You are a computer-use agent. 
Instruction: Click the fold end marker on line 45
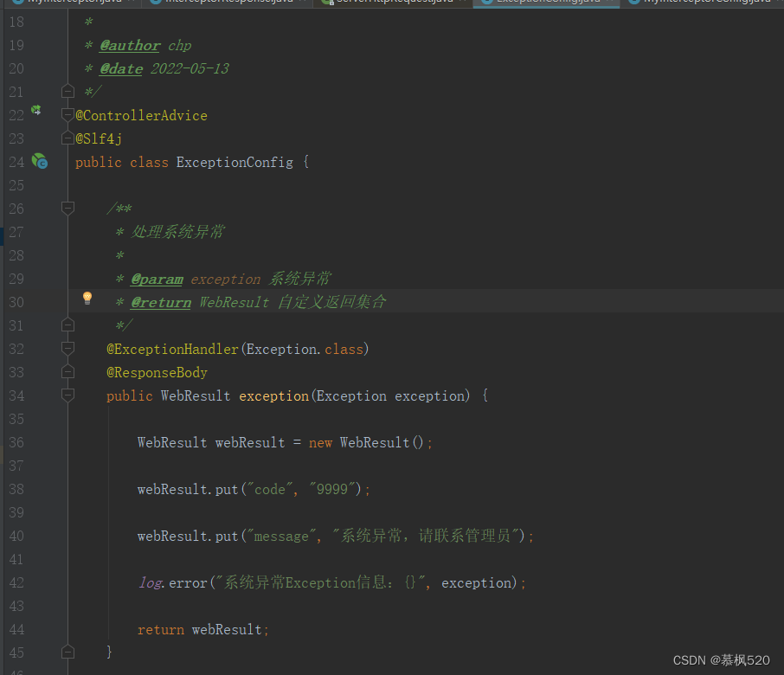67,652
